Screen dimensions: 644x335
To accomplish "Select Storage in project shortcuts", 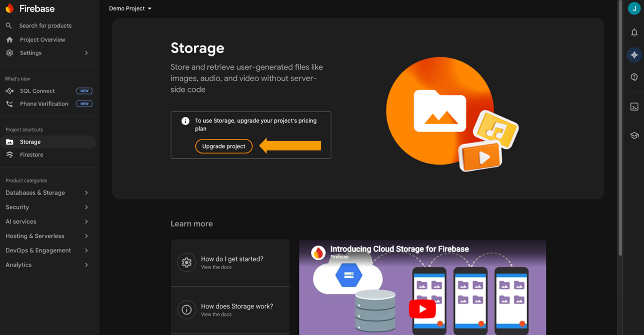I will [48, 142].
